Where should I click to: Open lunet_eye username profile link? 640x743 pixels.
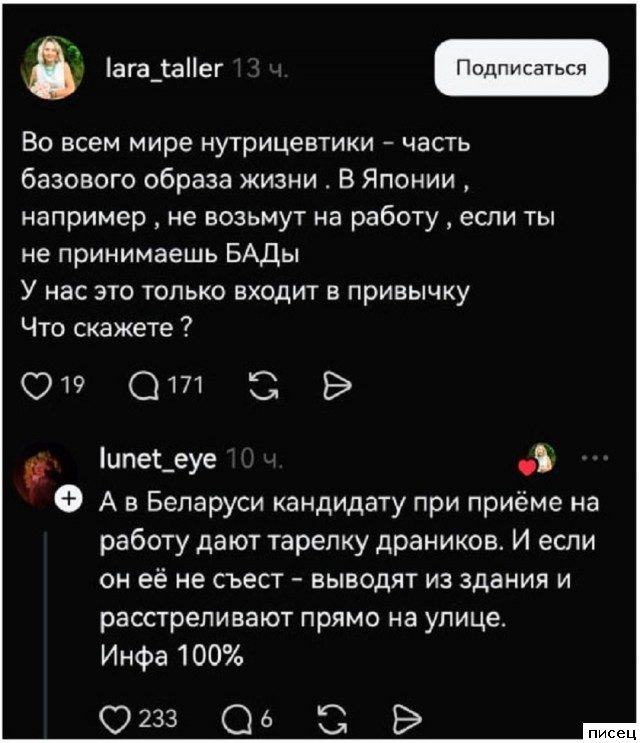(160, 459)
